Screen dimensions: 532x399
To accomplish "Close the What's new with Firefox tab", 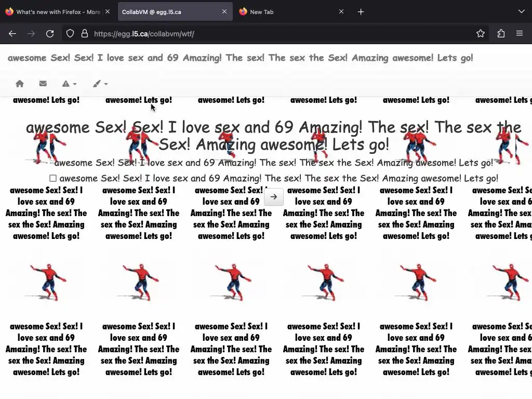I will 108,11.
